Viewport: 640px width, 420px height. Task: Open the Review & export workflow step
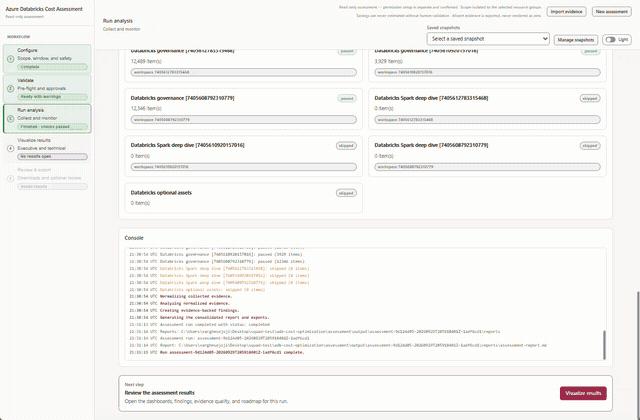(47, 178)
